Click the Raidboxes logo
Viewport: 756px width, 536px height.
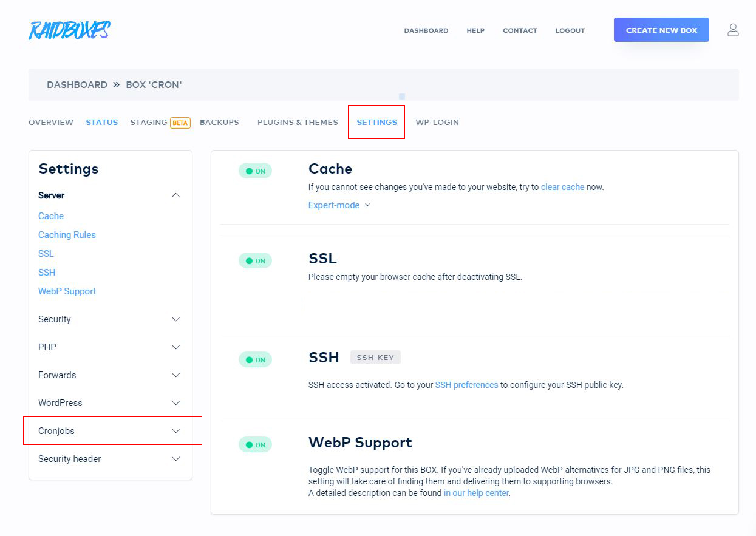click(x=69, y=30)
